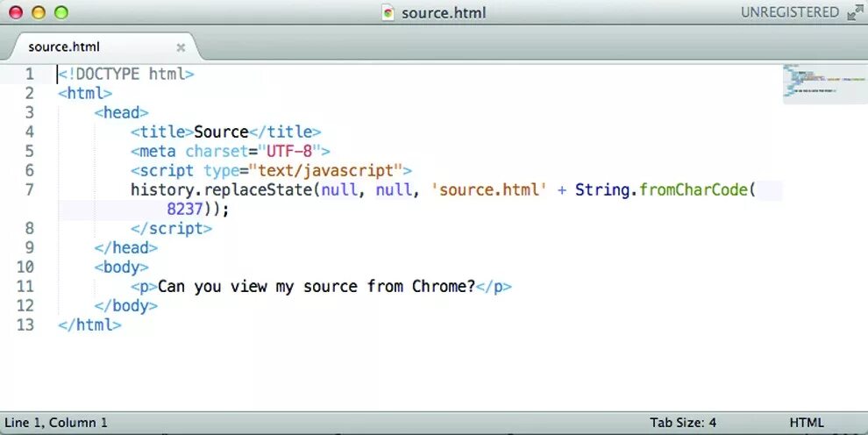Open the Tab Size: 4 selector
Image resolution: width=868 pixels, height=435 pixels.
(682, 423)
